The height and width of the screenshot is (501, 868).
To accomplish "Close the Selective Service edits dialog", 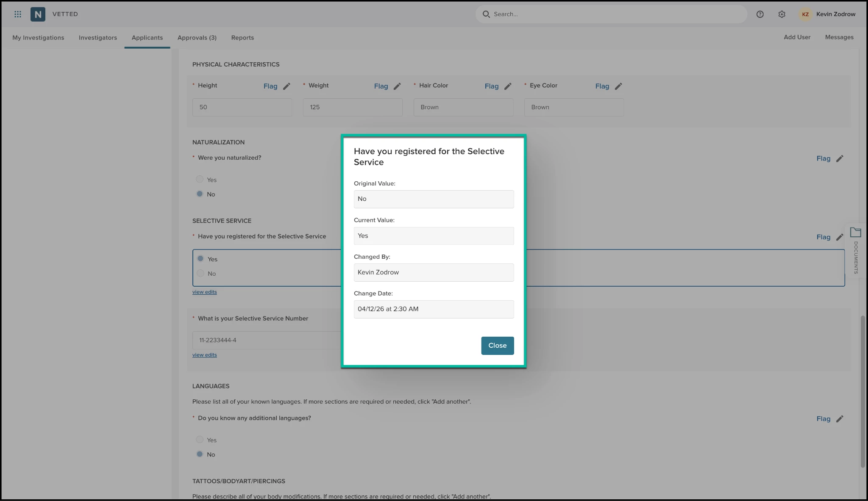I will 497,346.
